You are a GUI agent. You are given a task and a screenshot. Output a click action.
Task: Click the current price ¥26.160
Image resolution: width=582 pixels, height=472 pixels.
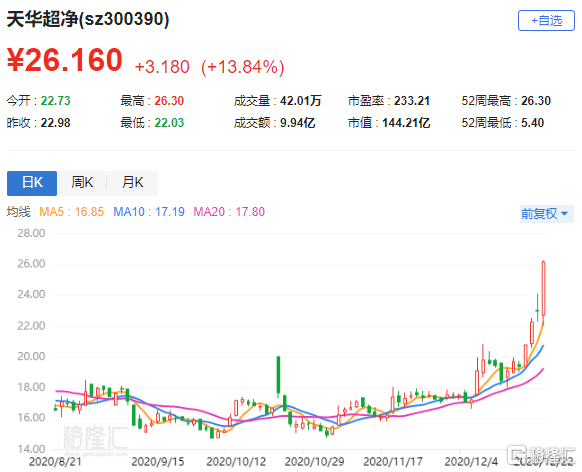tap(65, 60)
